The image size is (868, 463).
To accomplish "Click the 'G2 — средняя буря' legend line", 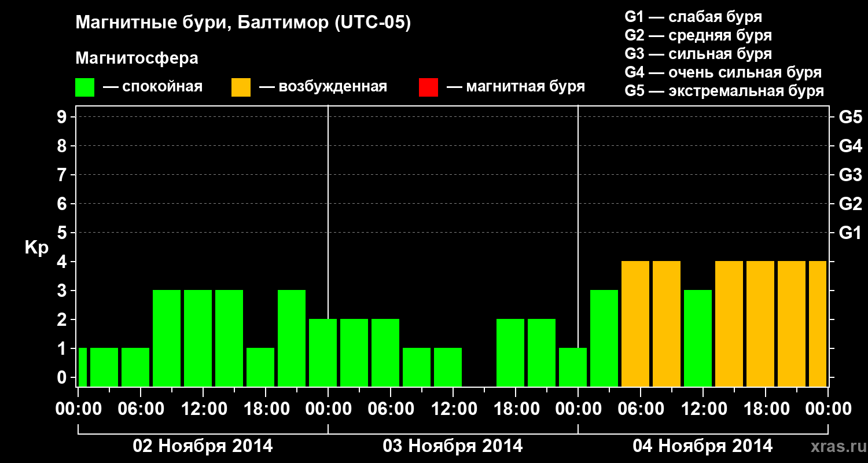I will tap(698, 35).
